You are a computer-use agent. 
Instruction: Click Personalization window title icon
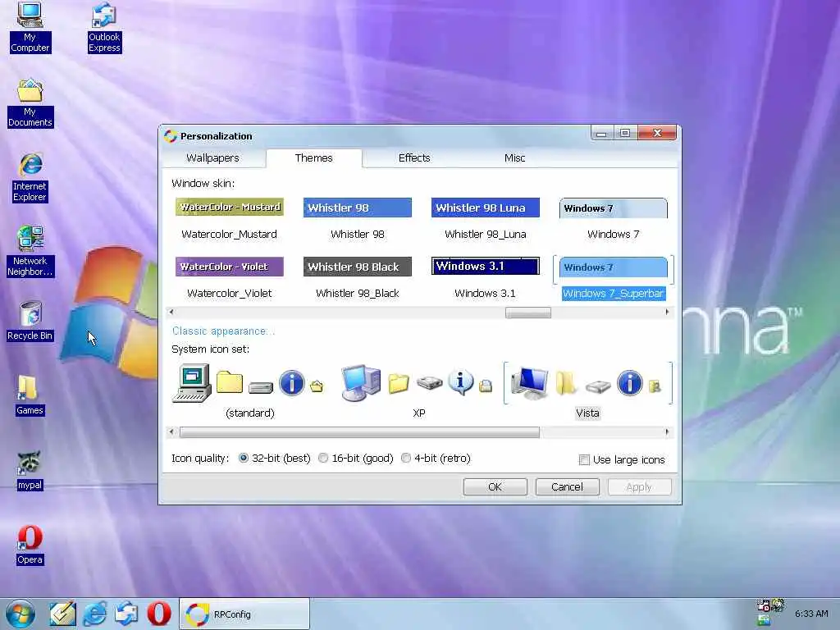tap(171, 136)
